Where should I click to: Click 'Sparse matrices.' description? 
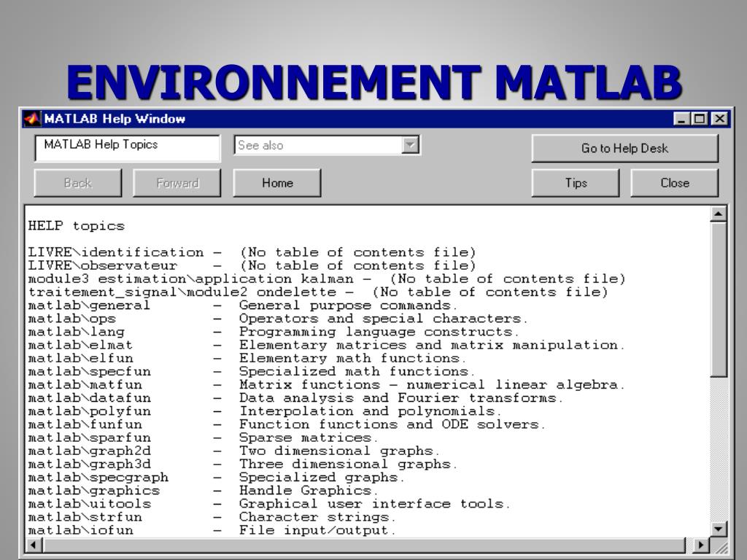(x=309, y=438)
